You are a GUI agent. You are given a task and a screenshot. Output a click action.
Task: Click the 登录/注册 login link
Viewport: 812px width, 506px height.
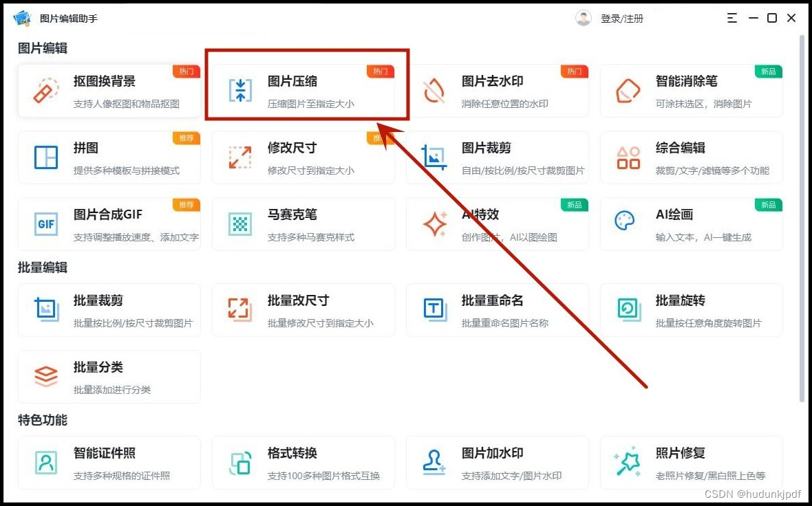[621, 19]
